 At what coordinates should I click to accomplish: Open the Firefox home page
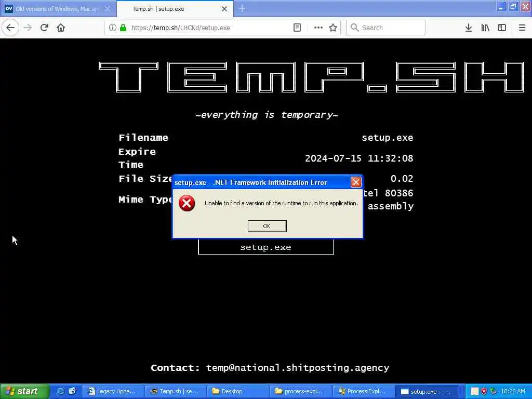click(x=61, y=28)
